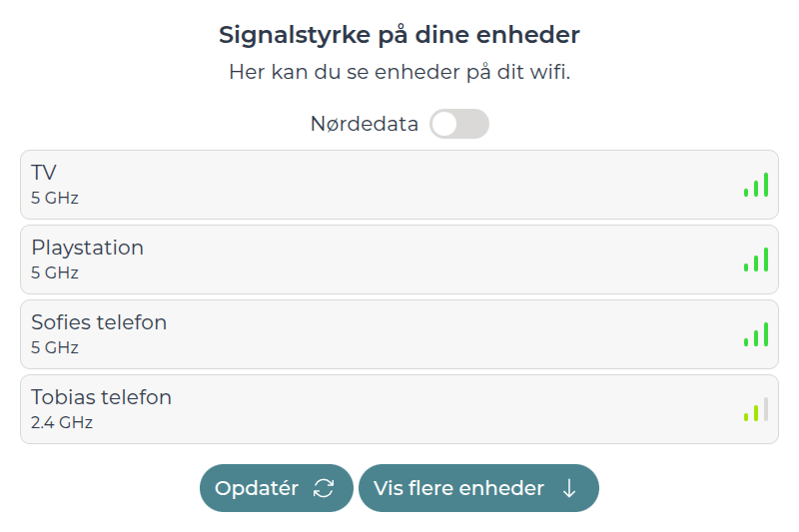Click the Playstation signal strength icon
This screenshot has height=532, width=799.
(x=756, y=261)
